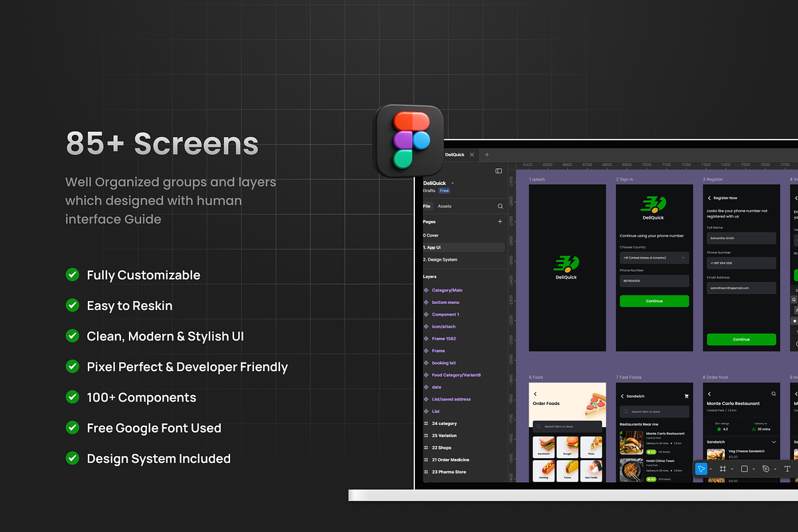Open Pen tool options dropdown arrow
The width and height of the screenshot is (798, 532).
point(775,469)
